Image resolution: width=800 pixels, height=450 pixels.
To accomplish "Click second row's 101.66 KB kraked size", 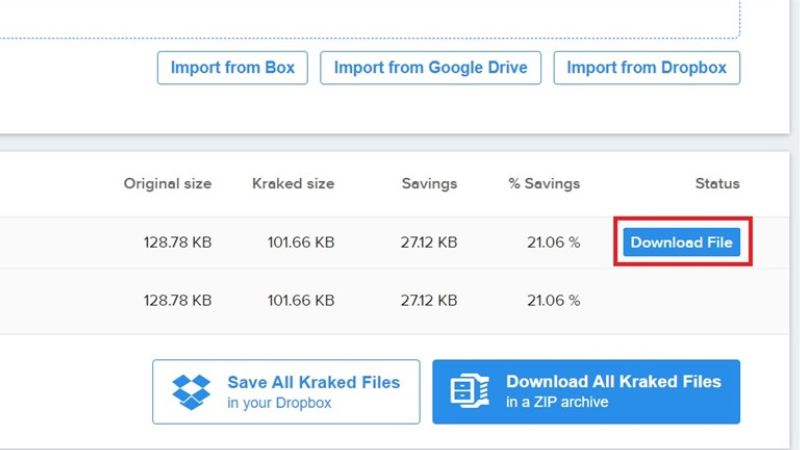I will (301, 300).
